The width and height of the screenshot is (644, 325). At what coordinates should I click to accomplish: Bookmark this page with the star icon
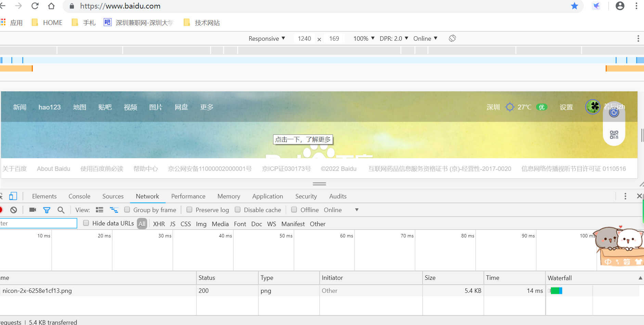(575, 6)
